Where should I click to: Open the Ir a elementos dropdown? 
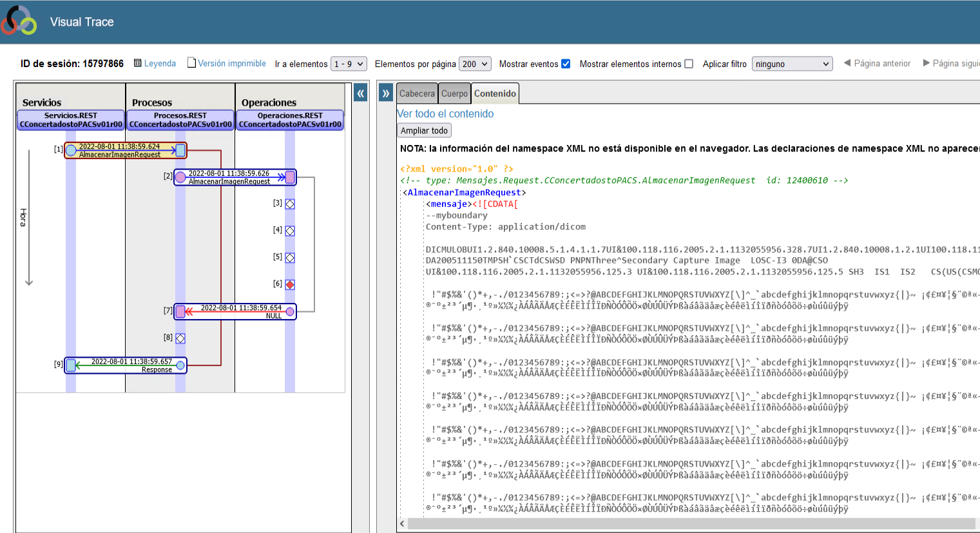(x=349, y=64)
